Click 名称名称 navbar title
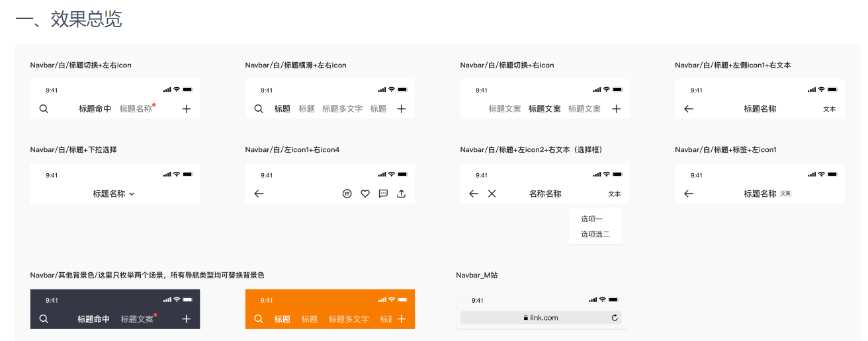The image size is (868, 341). (546, 194)
